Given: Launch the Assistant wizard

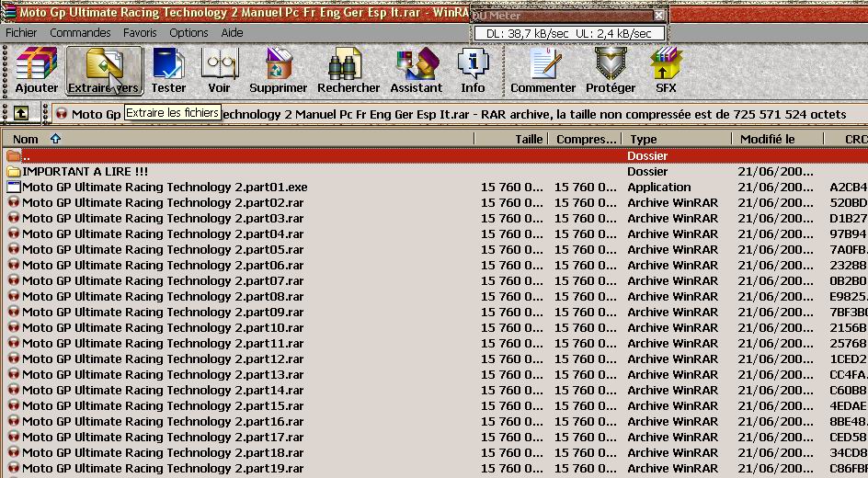Looking at the screenshot, I should click(417, 70).
